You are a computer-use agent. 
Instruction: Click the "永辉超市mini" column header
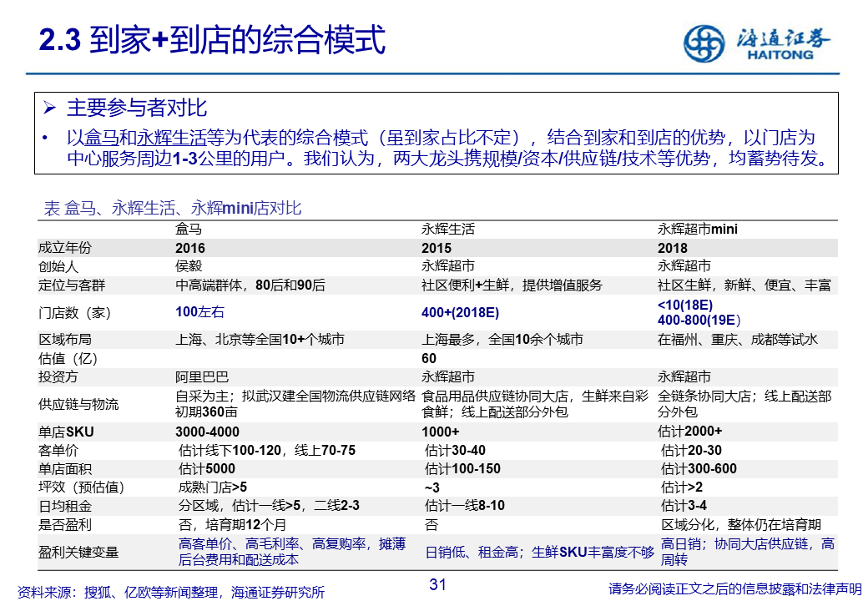point(698,229)
